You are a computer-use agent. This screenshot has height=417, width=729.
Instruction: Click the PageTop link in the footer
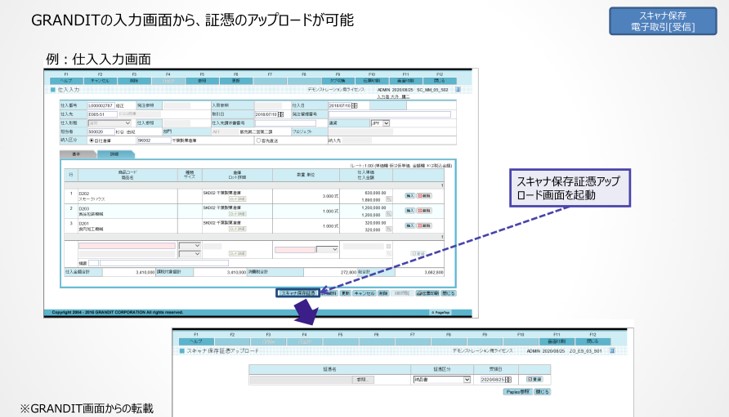440,312
